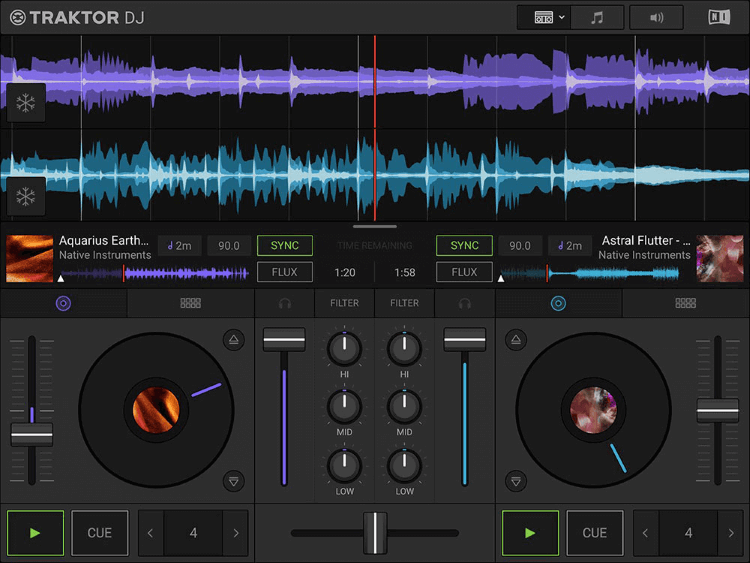Increase right deck loop size arrow
Viewport: 750px width, 563px height.
click(731, 533)
